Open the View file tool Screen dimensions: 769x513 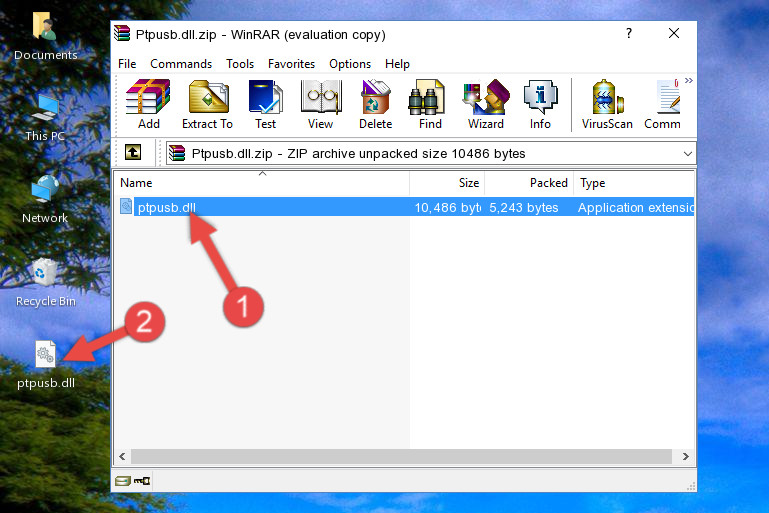click(x=320, y=104)
